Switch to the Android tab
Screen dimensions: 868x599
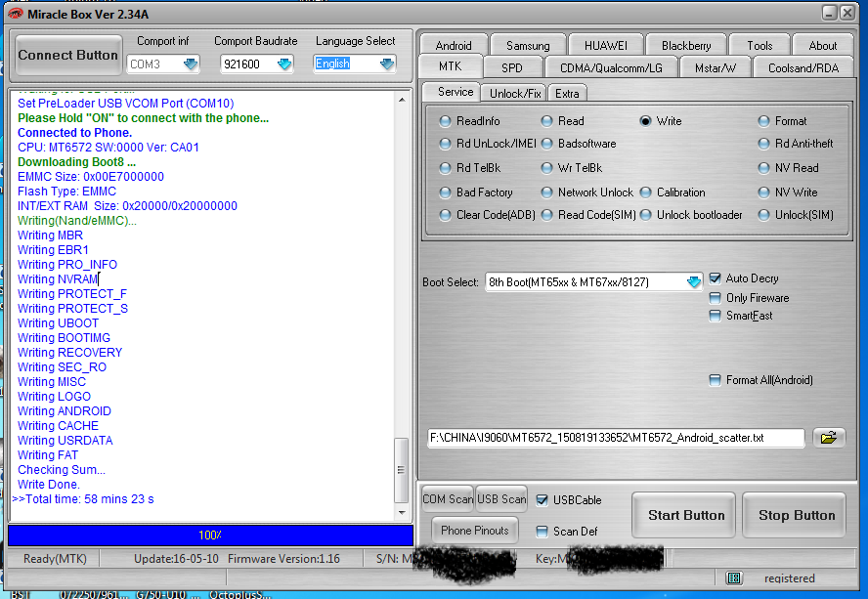point(454,45)
